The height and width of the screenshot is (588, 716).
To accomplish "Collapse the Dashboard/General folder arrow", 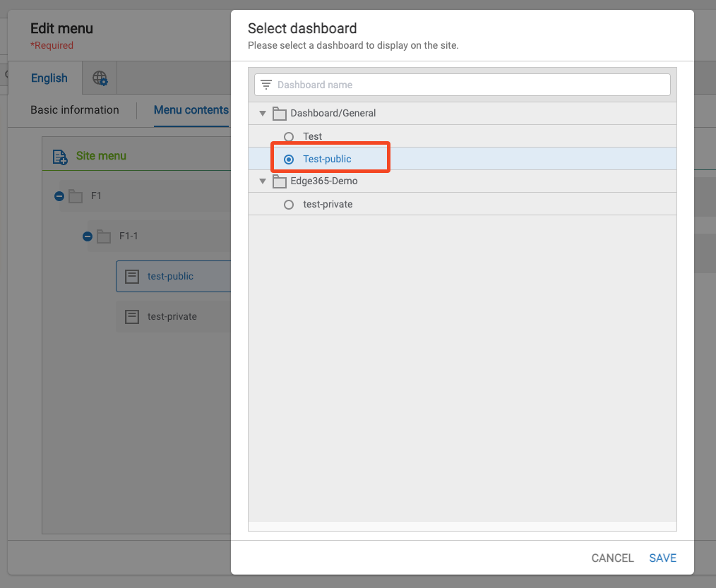I will 263,114.
